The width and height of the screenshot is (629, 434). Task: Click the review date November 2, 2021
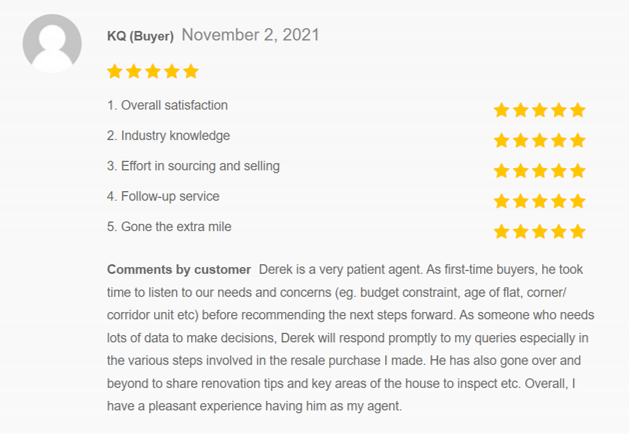(250, 35)
